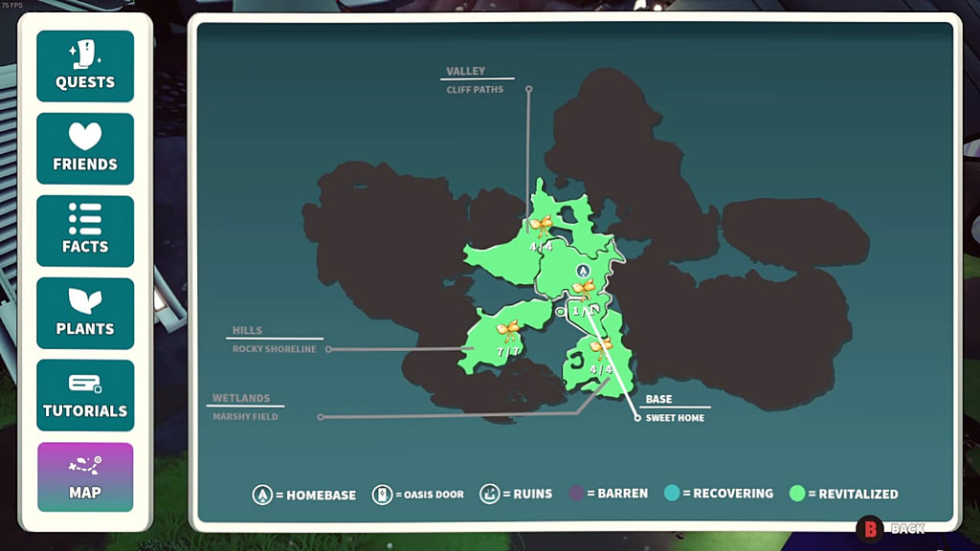Select the highlighted Map tab
The image size is (980, 551).
click(85, 477)
